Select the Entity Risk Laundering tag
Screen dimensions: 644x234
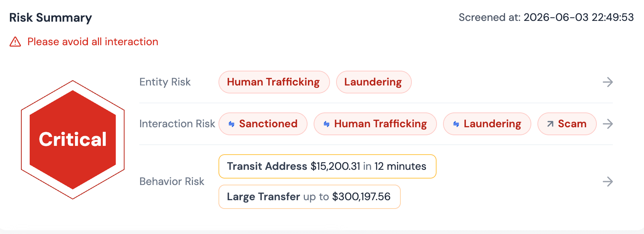[x=374, y=82]
